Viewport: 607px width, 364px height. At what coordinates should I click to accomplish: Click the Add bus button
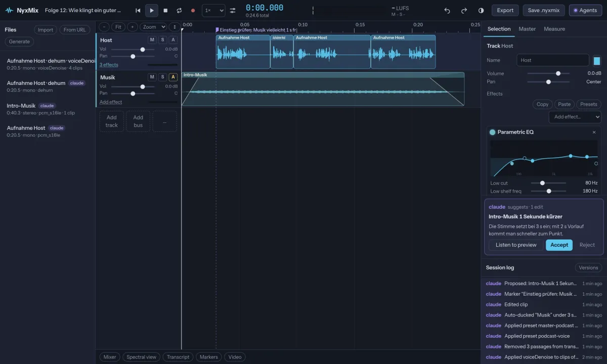point(138,121)
